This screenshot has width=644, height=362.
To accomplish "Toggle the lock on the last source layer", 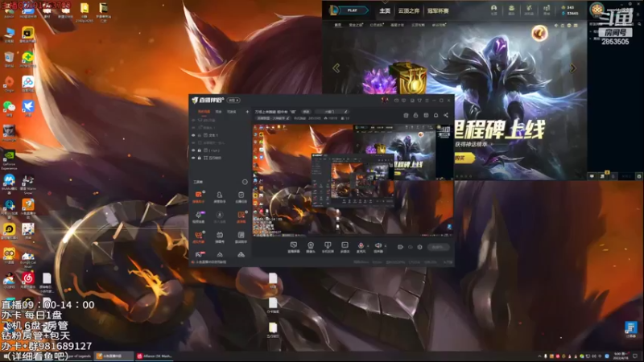I will tap(200, 158).
